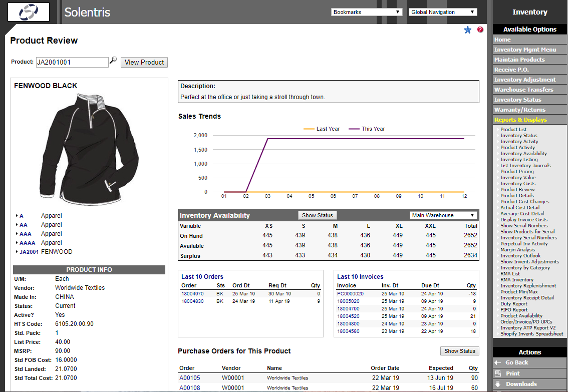Screen dimensions: 568x392
Task: Click the View Product button
Action: pyautogui.click(x=144, y=62)
